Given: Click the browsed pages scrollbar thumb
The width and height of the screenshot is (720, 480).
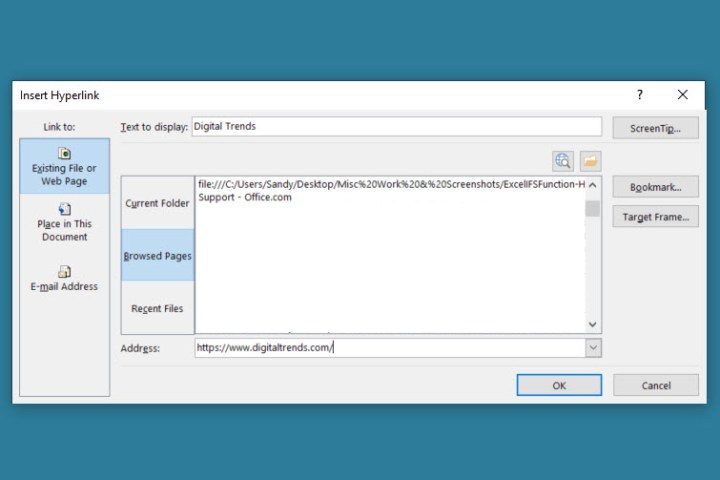Looking at the screenshot, I should point(593,209).
